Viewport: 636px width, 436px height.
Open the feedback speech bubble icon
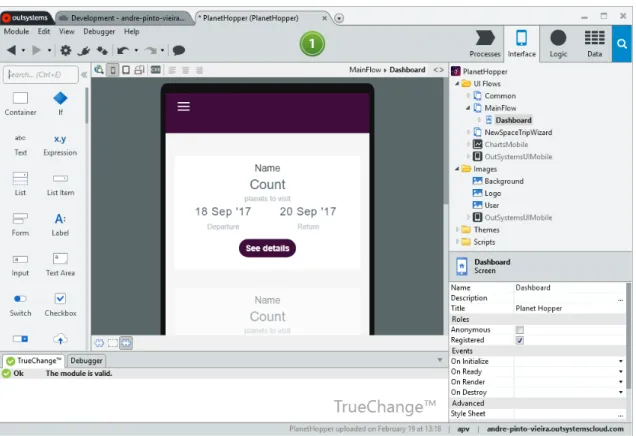179,50
